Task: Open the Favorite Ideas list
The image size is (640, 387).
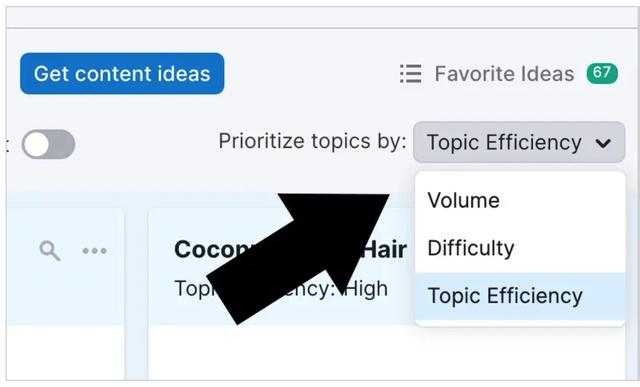Action: pos(504,74)
